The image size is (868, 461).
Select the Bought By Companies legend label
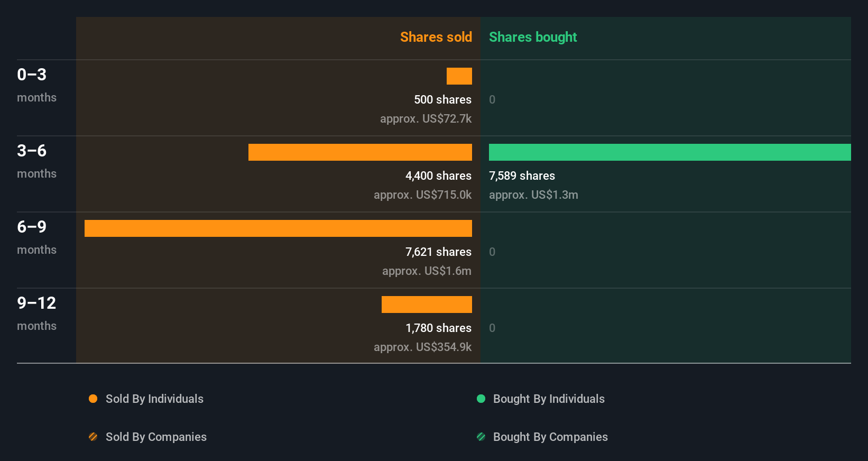550,437
